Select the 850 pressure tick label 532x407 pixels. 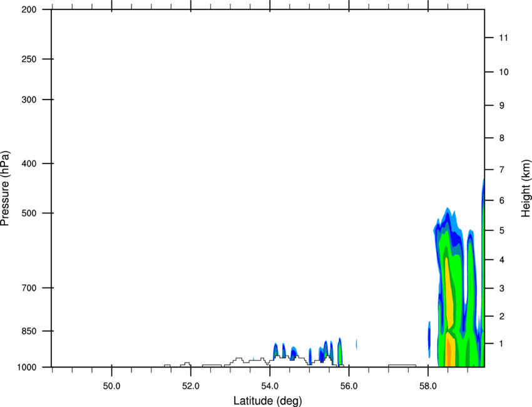click(x=29, y=331)
